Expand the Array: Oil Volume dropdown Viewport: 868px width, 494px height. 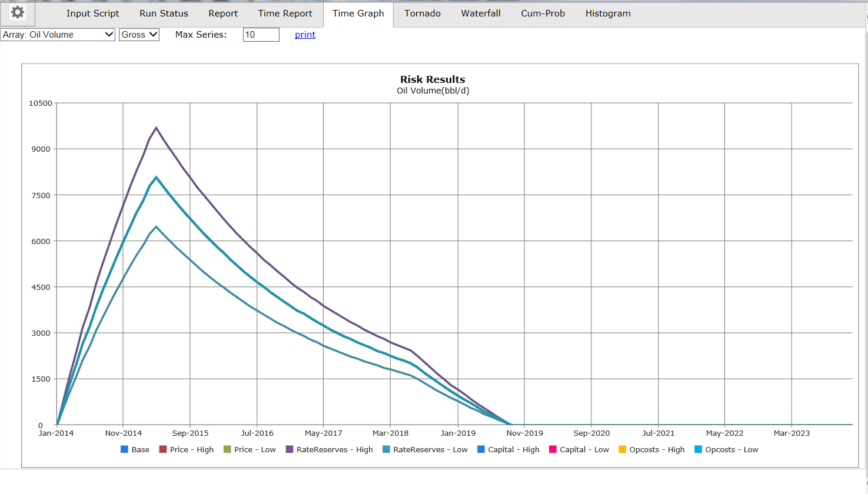point(58,35)
